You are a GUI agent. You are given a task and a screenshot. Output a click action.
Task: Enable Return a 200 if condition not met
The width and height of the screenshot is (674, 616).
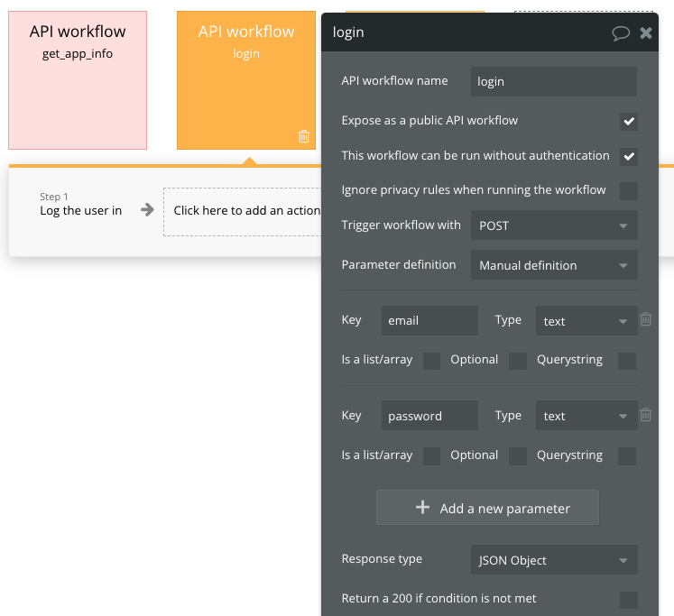click(x=629, y=600)
